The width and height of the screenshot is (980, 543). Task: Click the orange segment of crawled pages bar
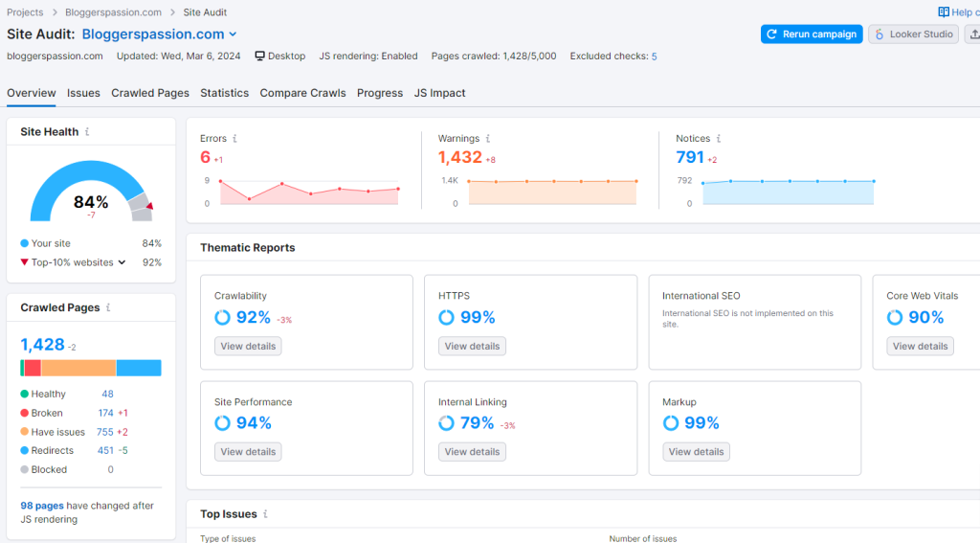(x=78, y=368)
